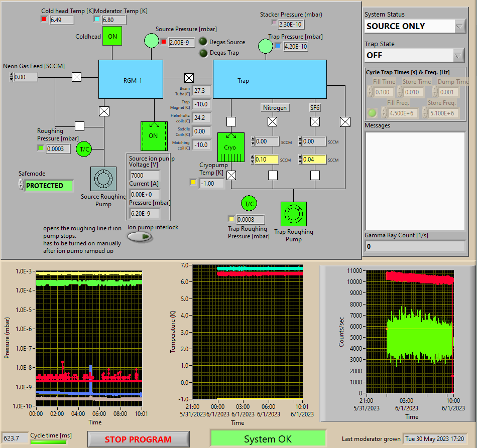477x448 pixels.
Task: Click the Neon Gas Feed valve icon
Action: pos(76,77)
